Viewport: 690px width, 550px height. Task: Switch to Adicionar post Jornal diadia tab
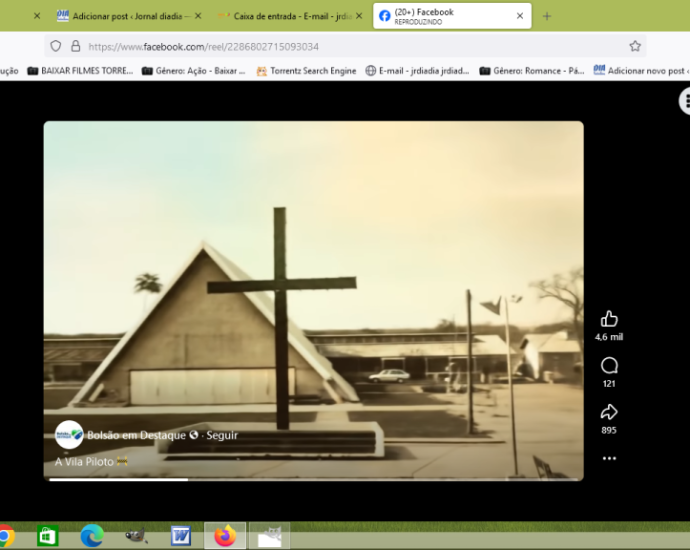[129, 16]
